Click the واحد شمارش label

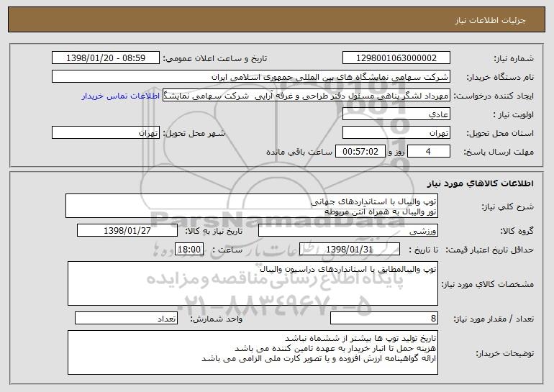217,319
